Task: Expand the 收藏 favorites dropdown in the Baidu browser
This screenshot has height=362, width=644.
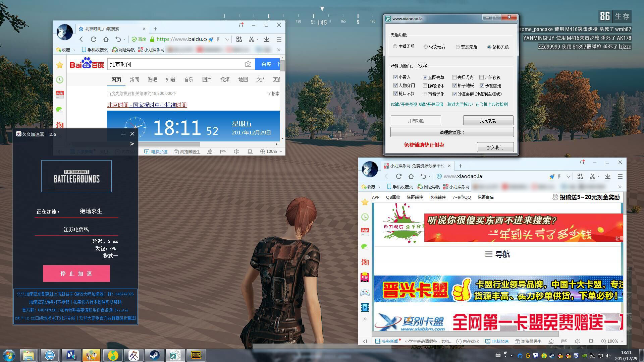Action: point(74,50)
